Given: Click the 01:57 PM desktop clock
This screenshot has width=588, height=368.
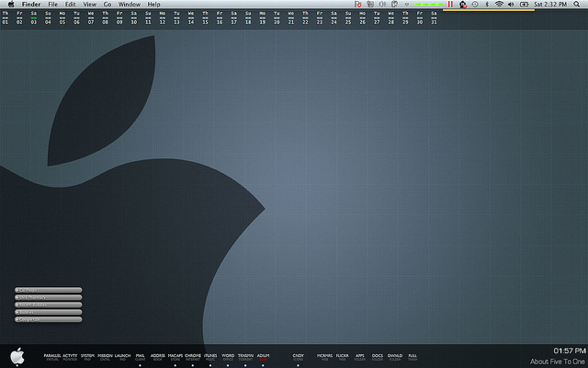Looking at the screenshot, I should click(570, 351).
